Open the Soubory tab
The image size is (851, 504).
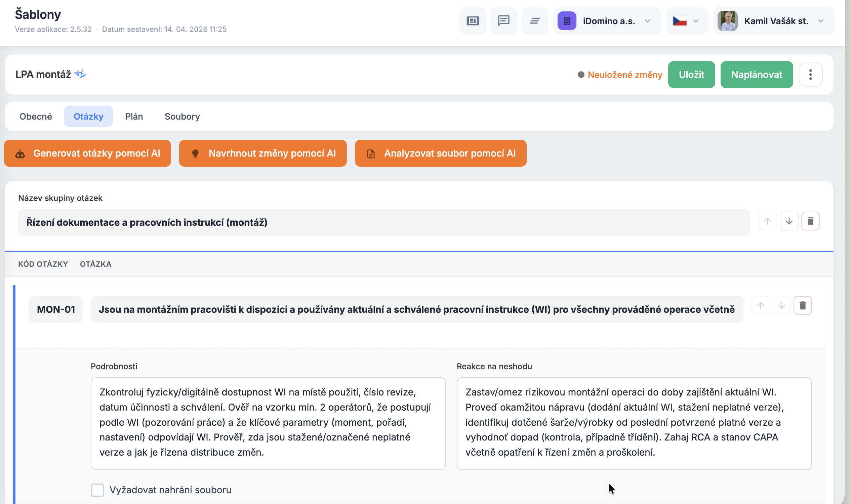(182, 117)
